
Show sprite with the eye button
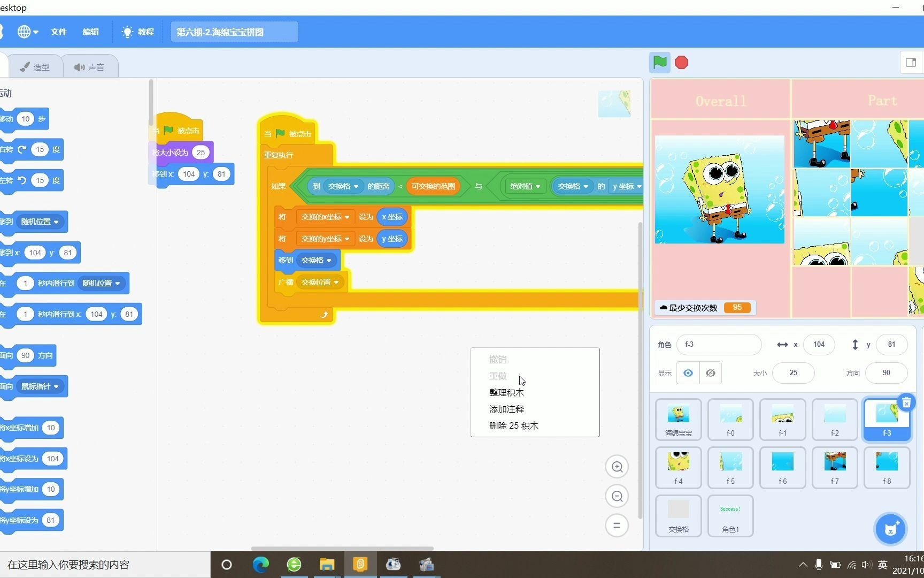[x=688, y=373]
